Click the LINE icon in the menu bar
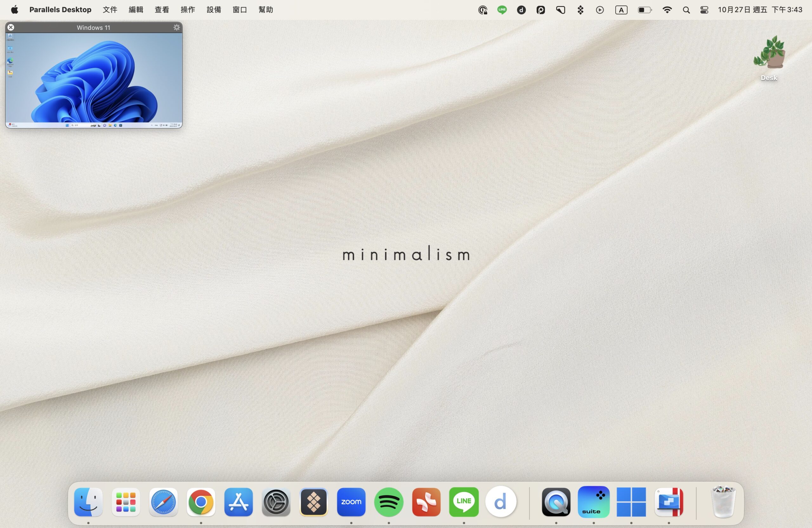Screen dimensions: 812x528 502,10
